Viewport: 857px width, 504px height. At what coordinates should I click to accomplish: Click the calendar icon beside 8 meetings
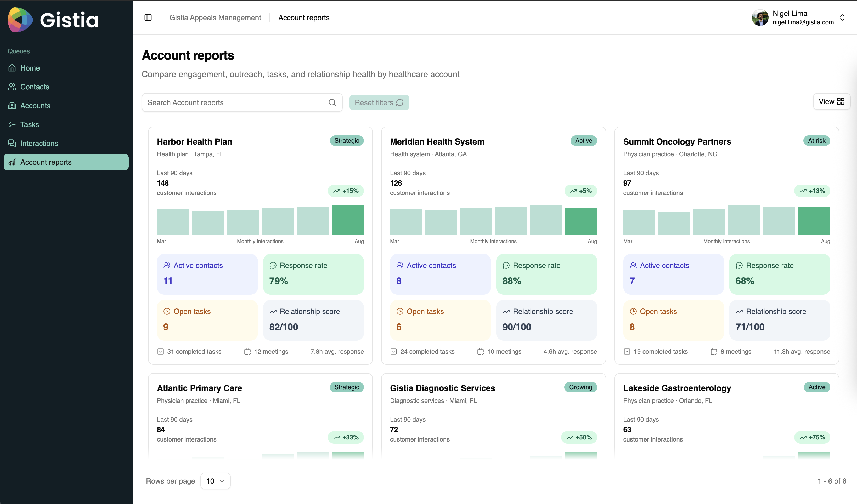tap(714, 351)
